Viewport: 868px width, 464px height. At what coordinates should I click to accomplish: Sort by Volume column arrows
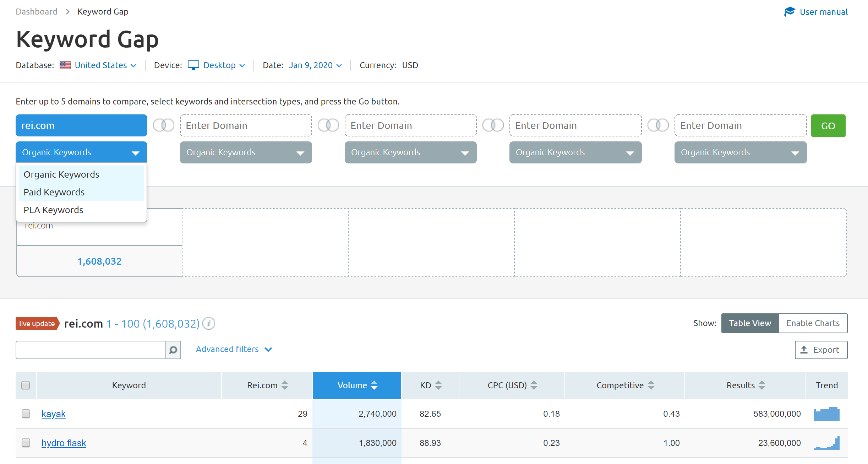374,385
